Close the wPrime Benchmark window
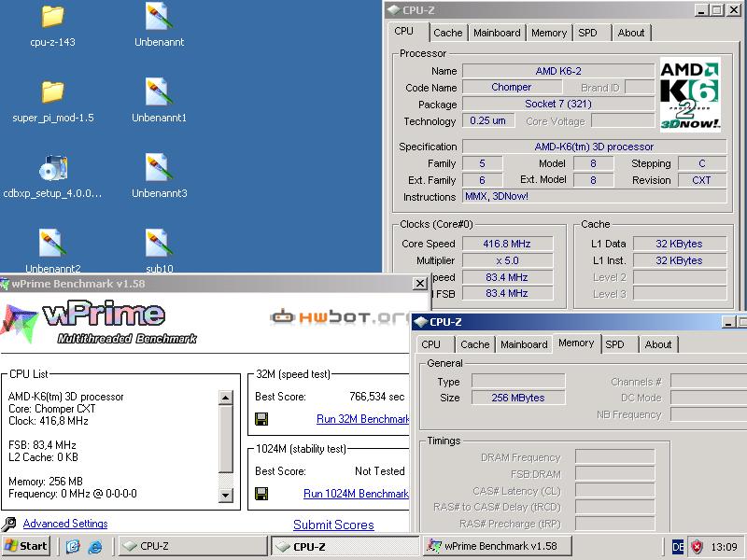 coord(419,284)
